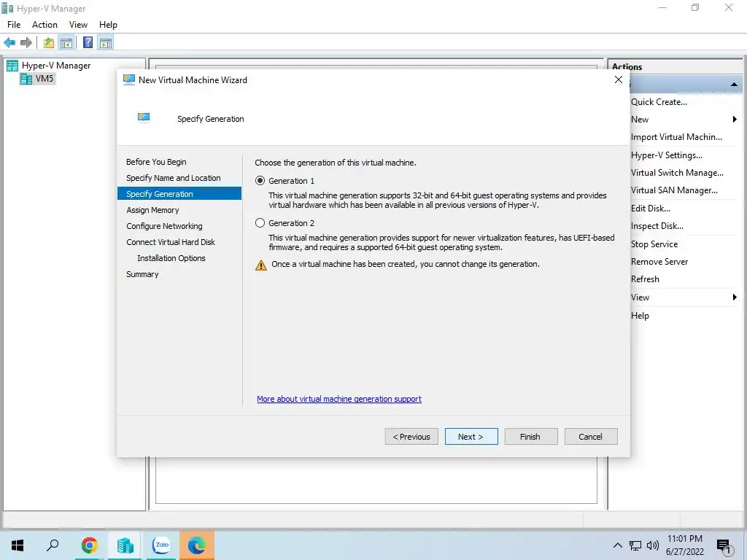Click the volume speaker tray icon

653,545
